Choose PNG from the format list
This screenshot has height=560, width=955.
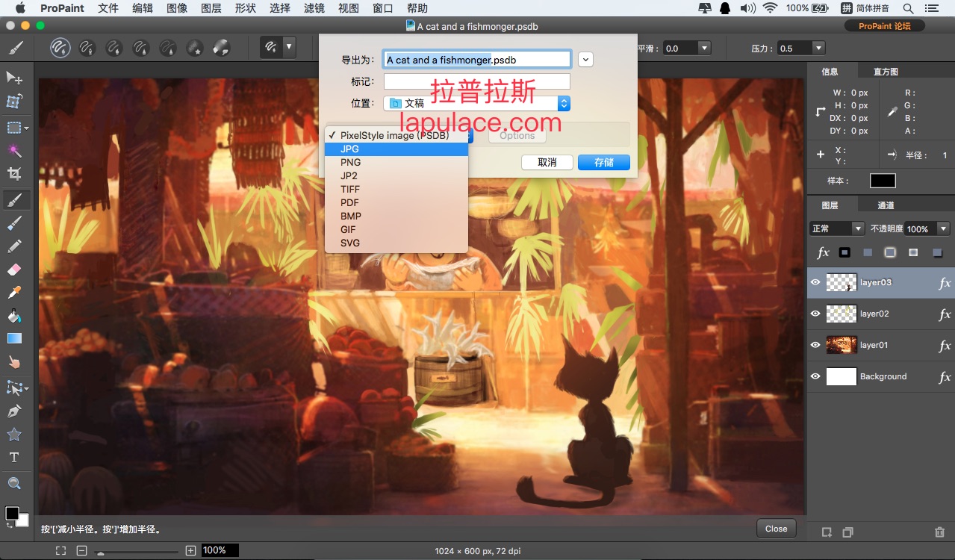point(396,162)
